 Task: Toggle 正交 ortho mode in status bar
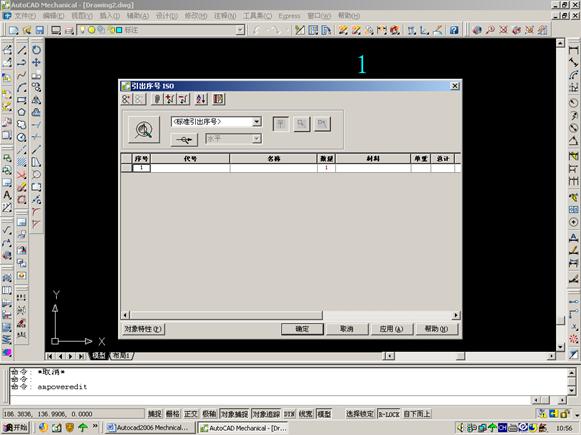[x=191, y=414]
